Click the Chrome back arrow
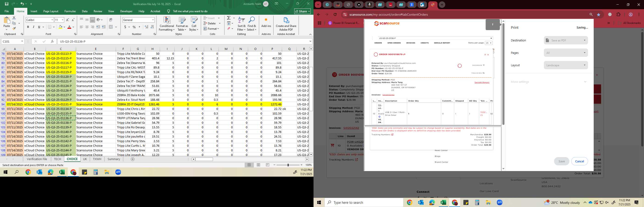 pos(319,14)
